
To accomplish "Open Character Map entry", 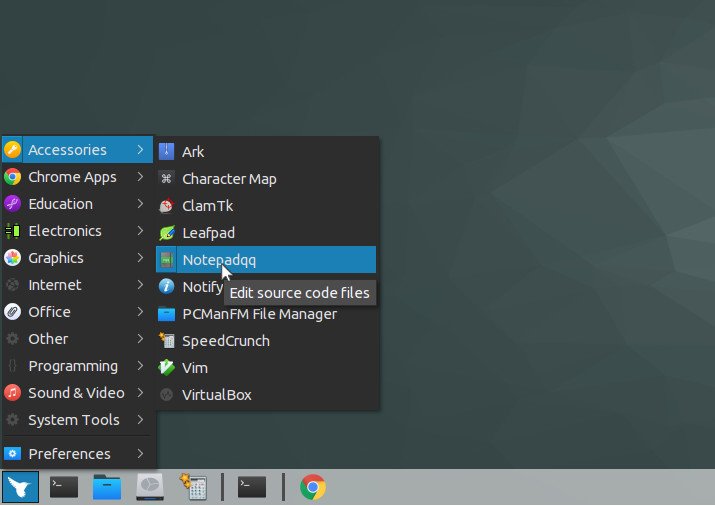I will [x=266, y=178].
